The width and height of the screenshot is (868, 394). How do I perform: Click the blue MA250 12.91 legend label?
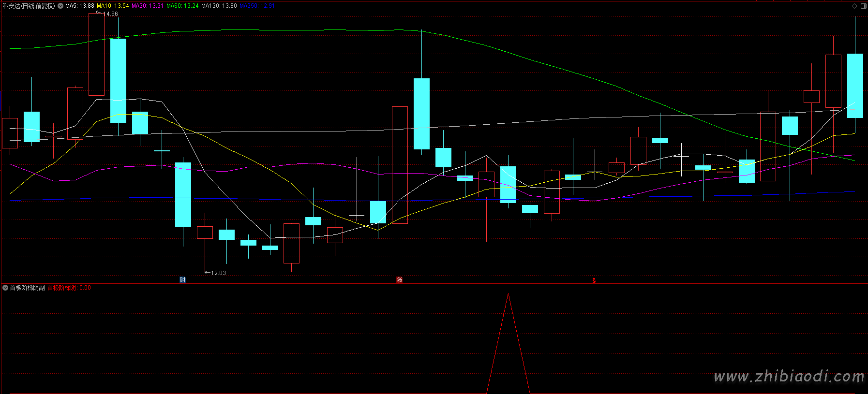click(x=257, y=6)
